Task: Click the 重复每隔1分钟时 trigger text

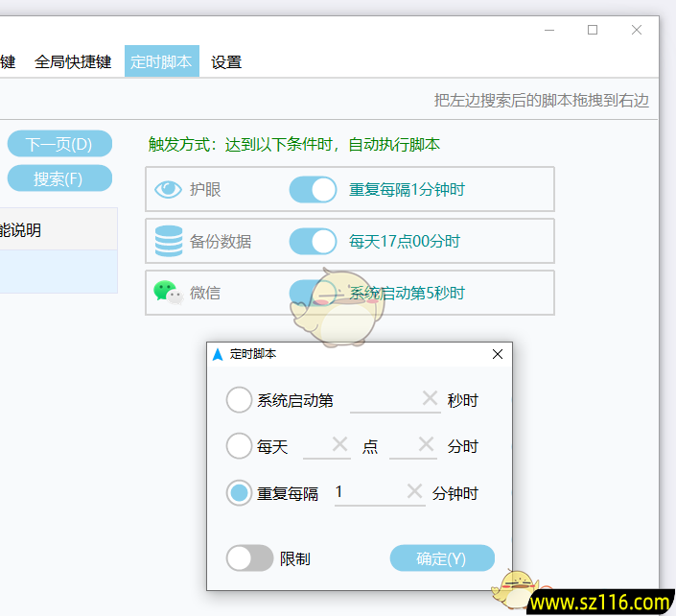Action: click(407, 189)
